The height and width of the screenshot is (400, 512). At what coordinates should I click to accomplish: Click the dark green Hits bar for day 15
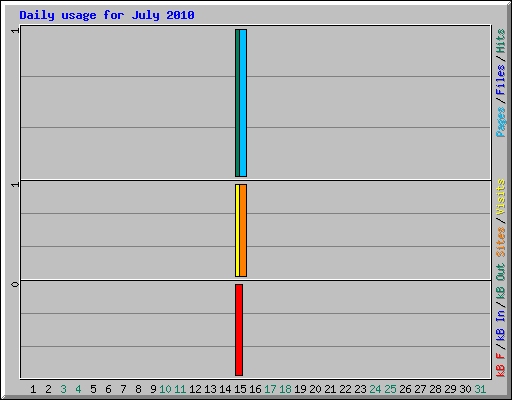tap(237, 103)
